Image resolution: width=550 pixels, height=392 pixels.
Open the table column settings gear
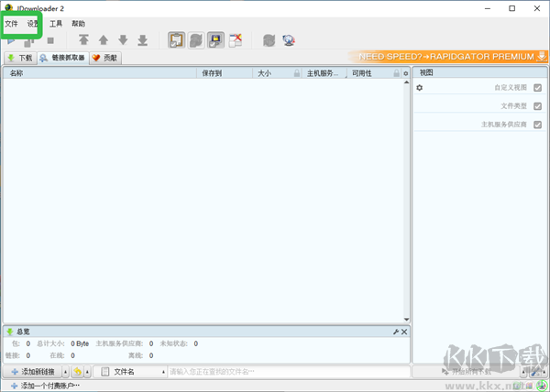(x=406, y=73)
